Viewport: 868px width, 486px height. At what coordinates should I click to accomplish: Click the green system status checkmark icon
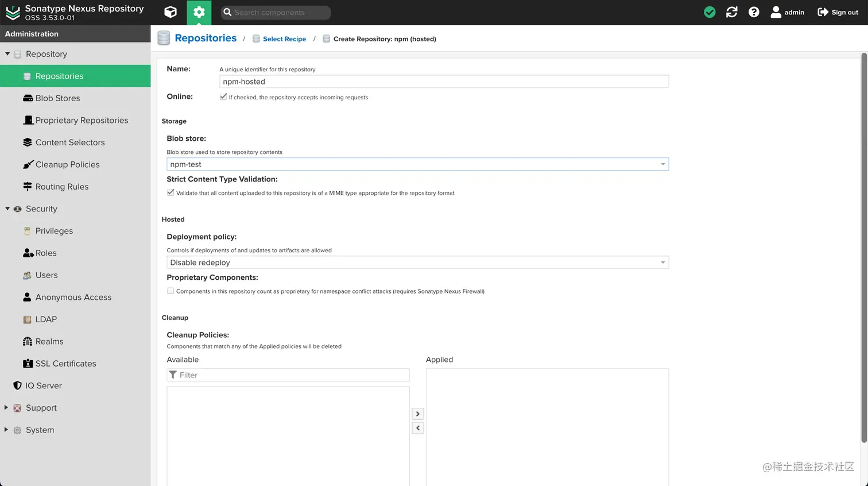click(x=710, y=12)
